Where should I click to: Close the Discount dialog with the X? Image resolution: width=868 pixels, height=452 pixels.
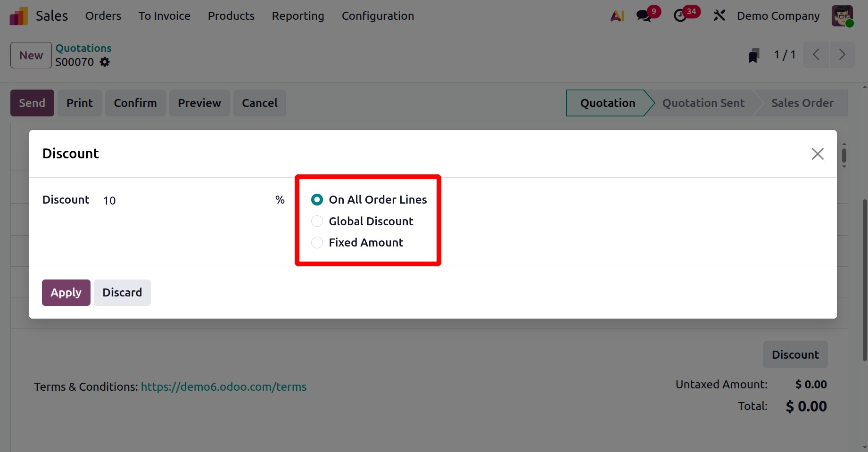pos(817,154)
